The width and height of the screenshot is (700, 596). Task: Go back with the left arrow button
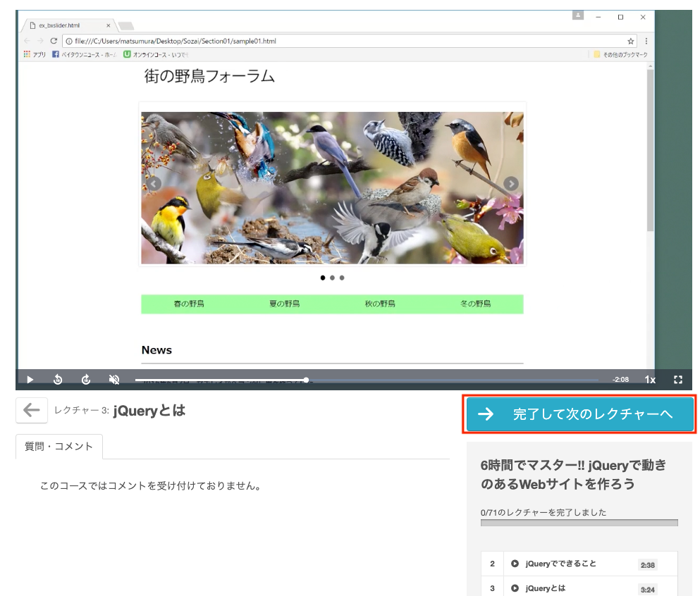click(32, 411)
